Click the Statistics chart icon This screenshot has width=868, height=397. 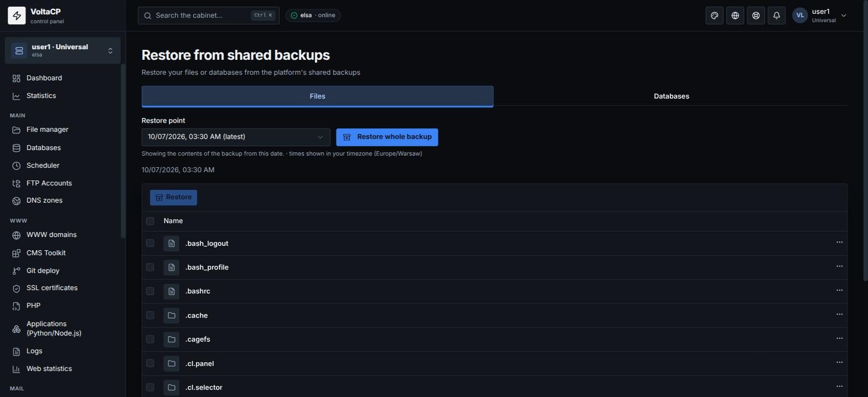pos(17,96)
